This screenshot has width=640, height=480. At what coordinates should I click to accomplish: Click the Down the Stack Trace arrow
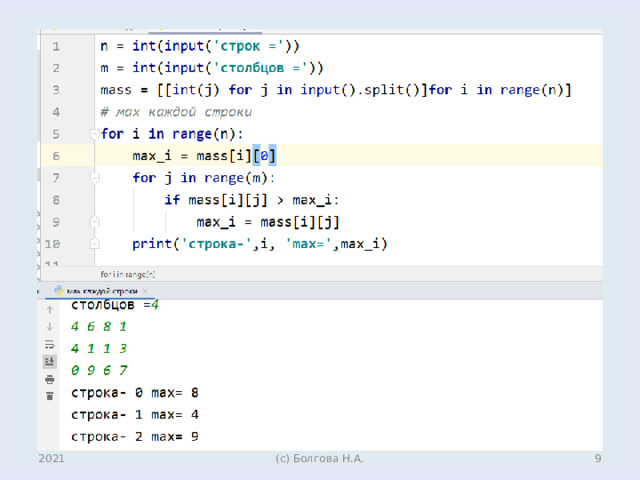(49, 327)
